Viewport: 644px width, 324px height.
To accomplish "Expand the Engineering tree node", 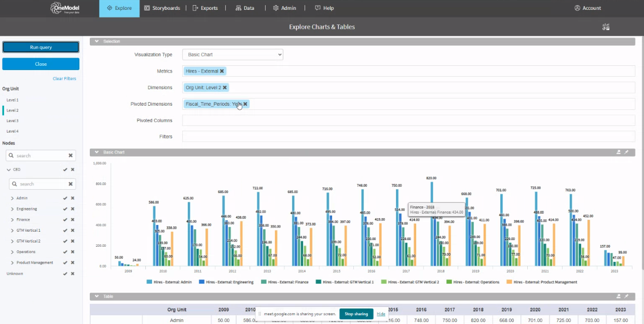I will coord(12,209).
